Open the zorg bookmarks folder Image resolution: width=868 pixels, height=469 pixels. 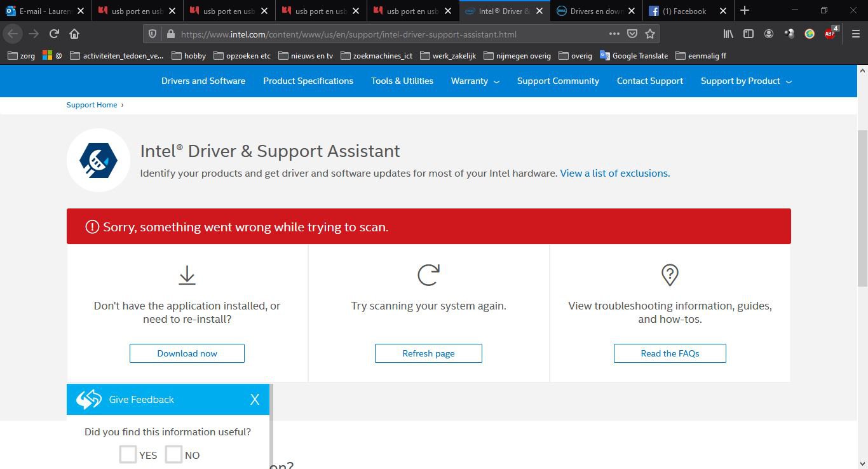point(21,55)
